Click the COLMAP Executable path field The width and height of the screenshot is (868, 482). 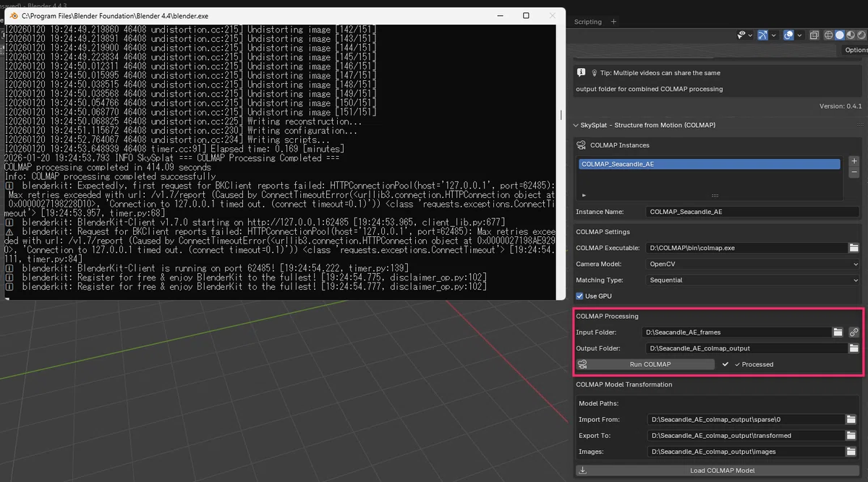point(746,248)
